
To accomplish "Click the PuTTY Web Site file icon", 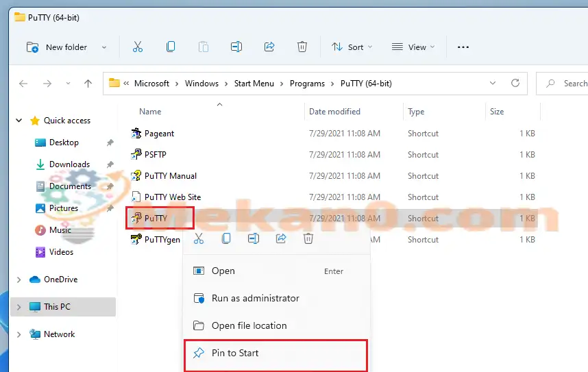I will click(136, 197).
